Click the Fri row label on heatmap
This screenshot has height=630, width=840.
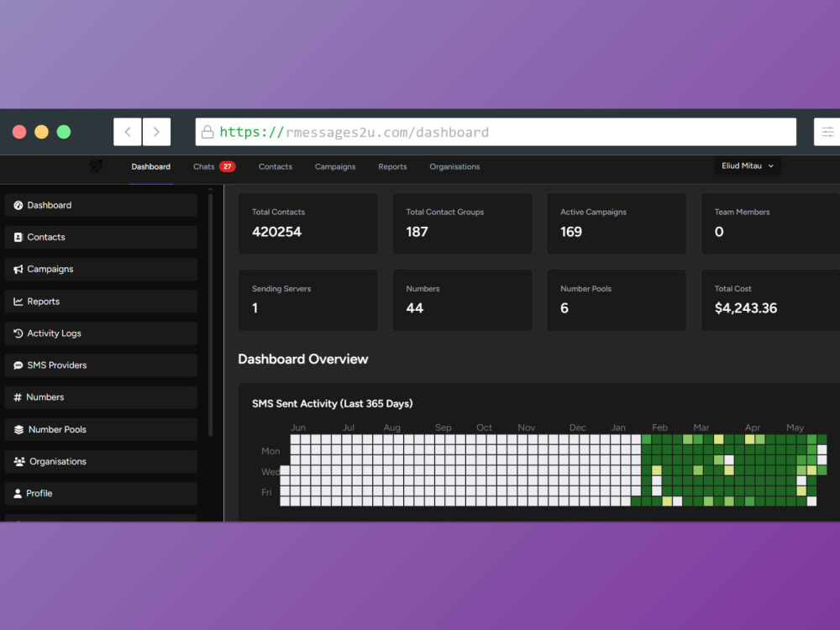coord(266,491)
